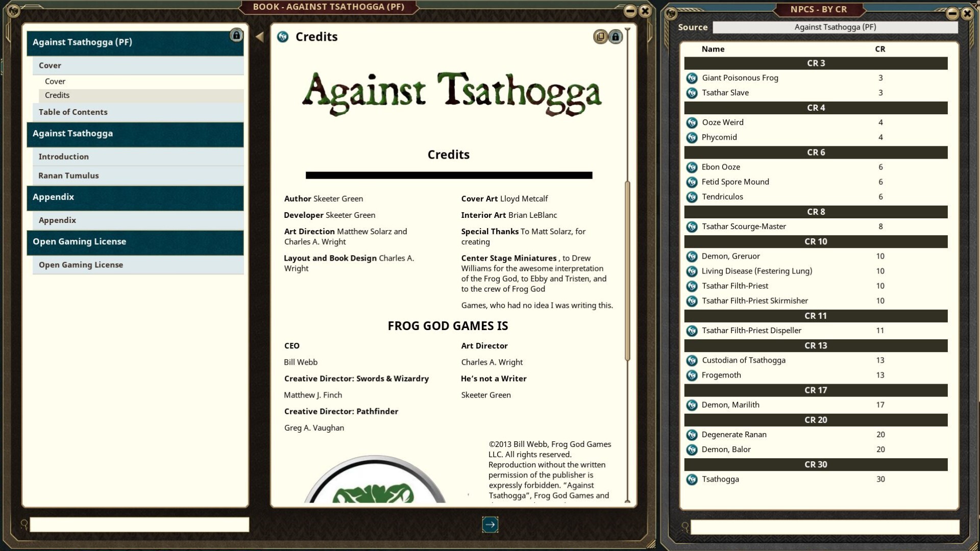980x551 pixels.
Task: Click the copy page icon beside Credits lock
Action: coord(600,37)
